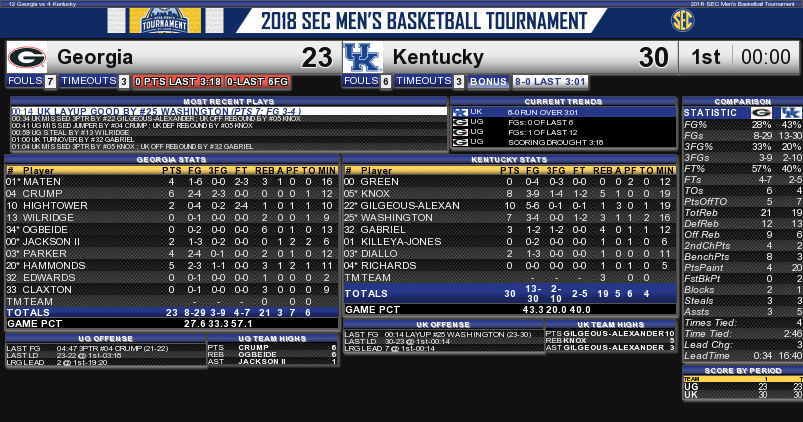Click the '8-0 LAST 3:01' badge

550,81
